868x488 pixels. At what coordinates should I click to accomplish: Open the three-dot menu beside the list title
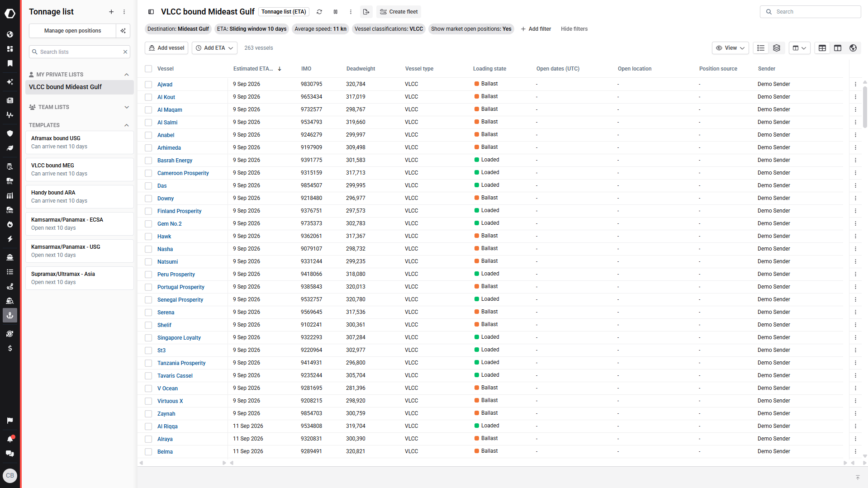coord(351,12)
